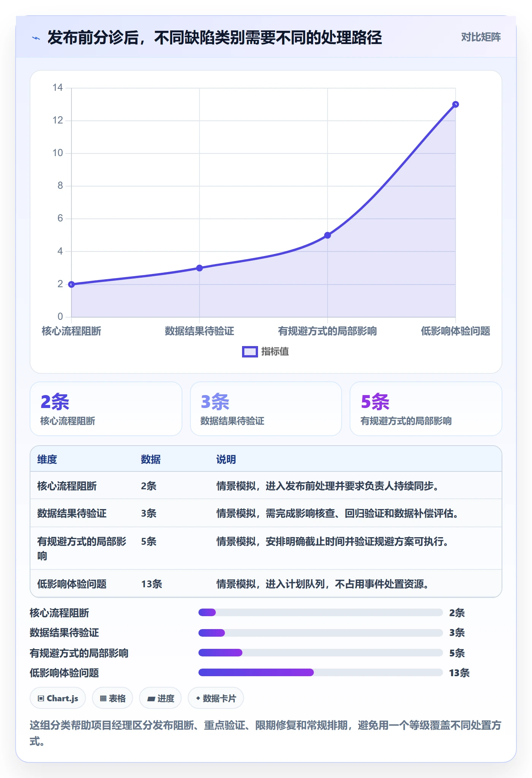This screenshot has width=532, height=778.
Task: Click the 对比矩阵 label in the header
Action: coord(481,37)
